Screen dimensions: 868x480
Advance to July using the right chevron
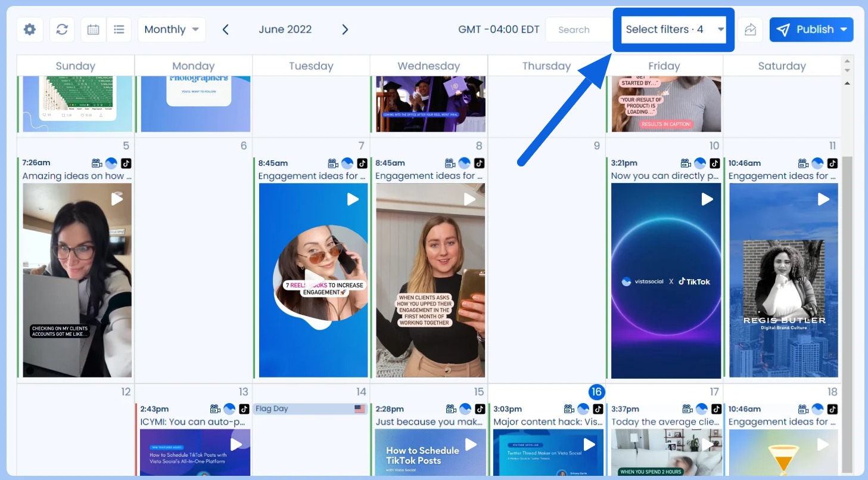345,29
